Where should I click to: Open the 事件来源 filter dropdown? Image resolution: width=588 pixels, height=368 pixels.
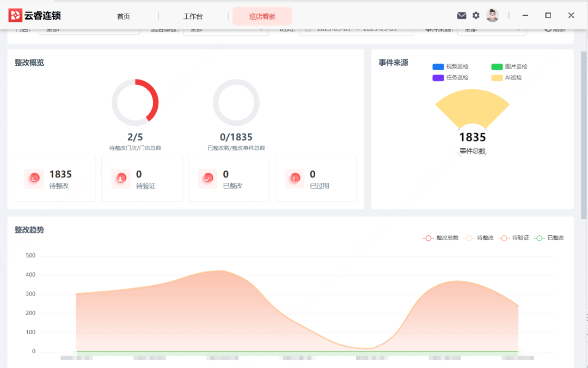pyautogui.click(x=492, y=29)
